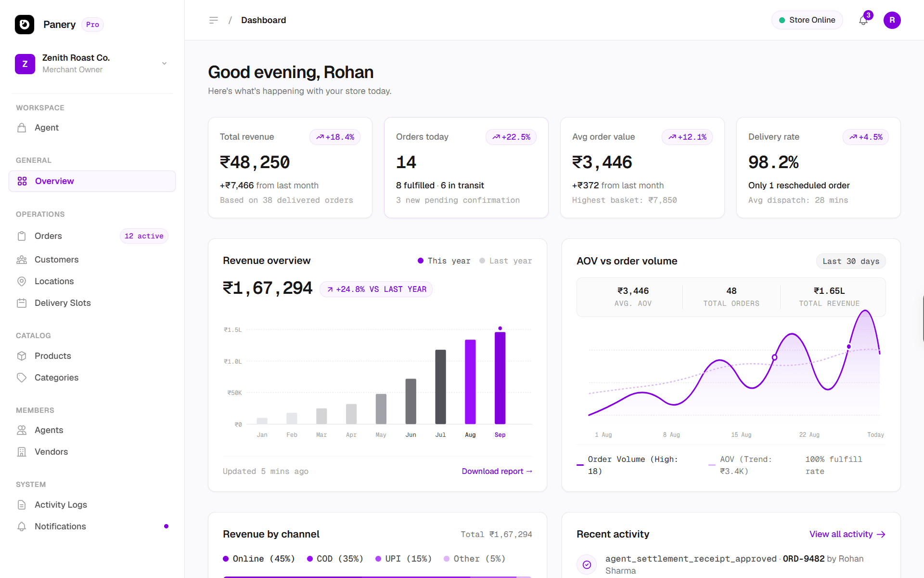Image resolution: width=924 pixels, height=578 pixels.
Task: Click the Avg order value card
Action: pos(642,168)
